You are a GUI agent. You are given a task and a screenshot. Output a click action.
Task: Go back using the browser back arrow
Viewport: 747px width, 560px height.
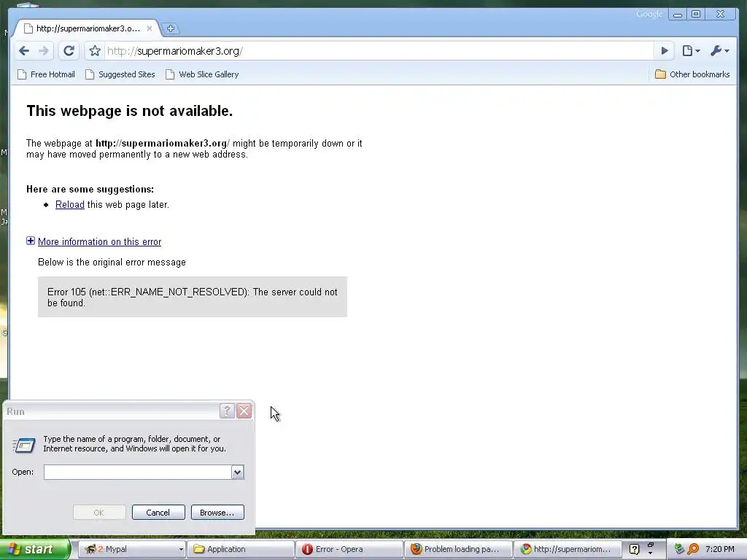(24, 51)
